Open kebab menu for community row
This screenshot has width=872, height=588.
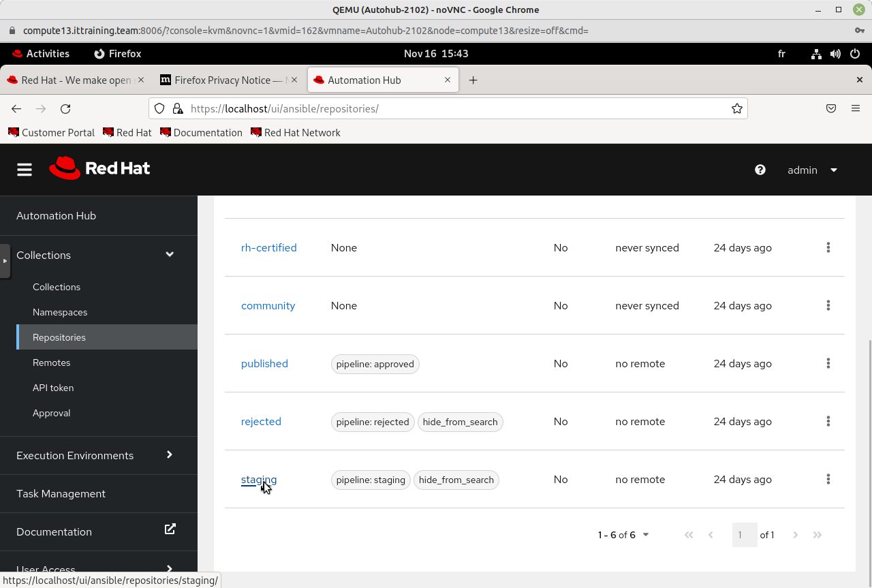click(828, 305)
